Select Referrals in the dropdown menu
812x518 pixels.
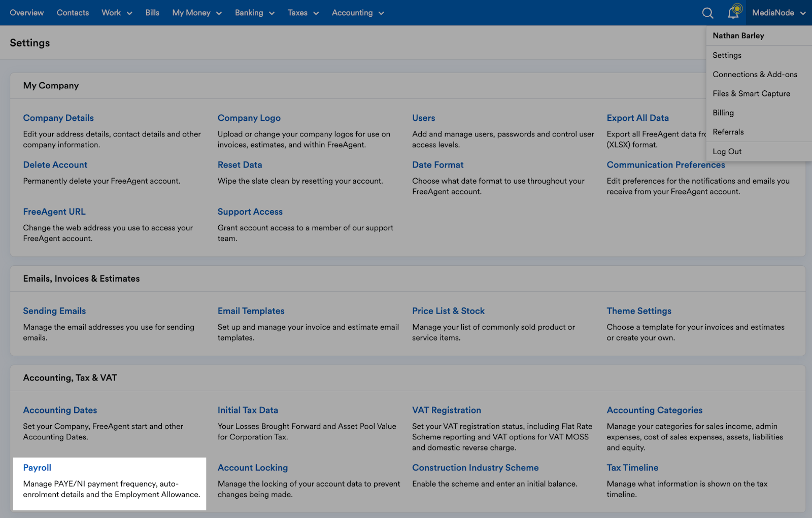728,132
